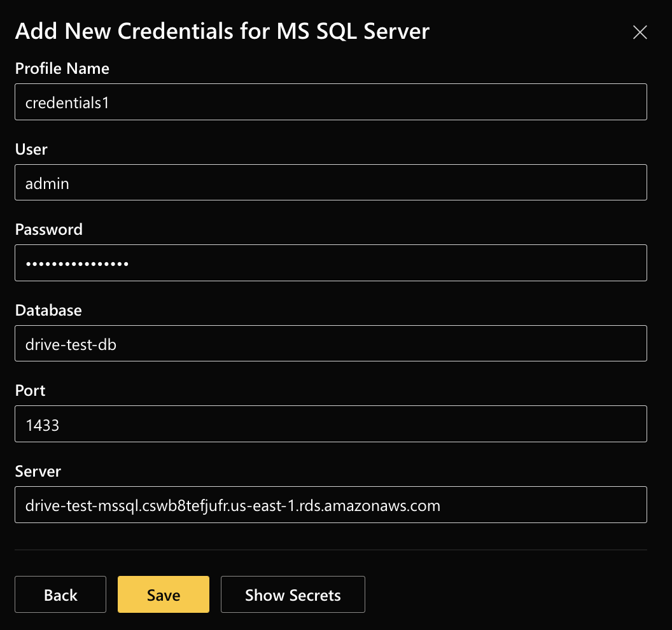This screenshot has height=630, width=672.
Task: Click the Password label
Action: tap(48, 229)
